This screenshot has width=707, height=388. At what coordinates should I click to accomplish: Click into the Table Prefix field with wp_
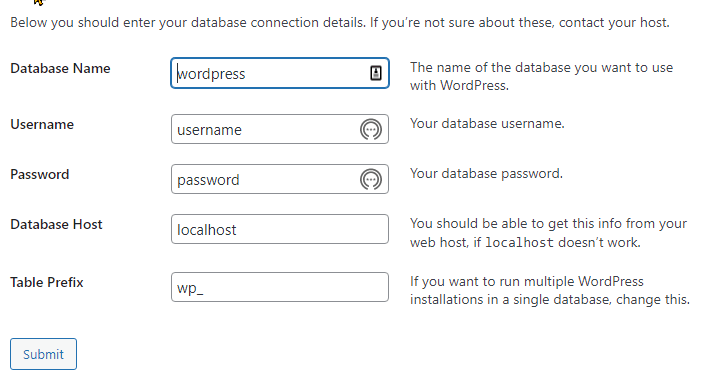click(x=280, y=287)
